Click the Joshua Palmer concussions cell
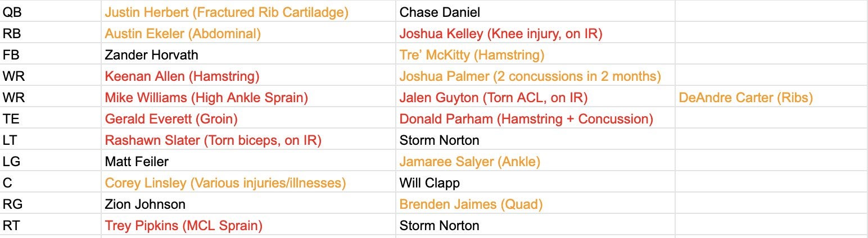 point(530,76)
